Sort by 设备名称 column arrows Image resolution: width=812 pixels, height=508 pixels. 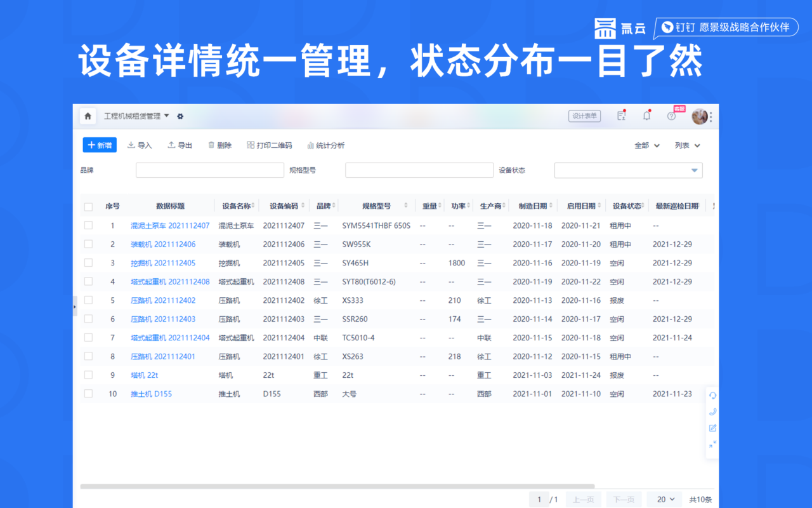[x=253, y=206]
